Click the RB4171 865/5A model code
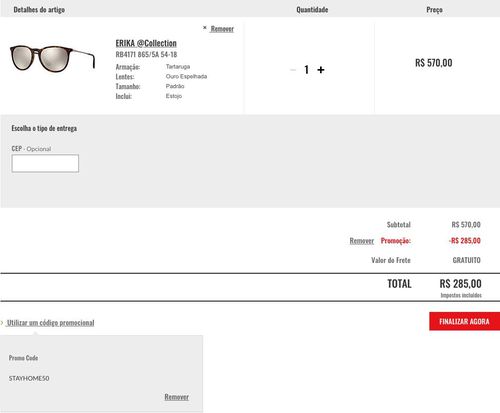The image size is (500, 413). [146, 54]
